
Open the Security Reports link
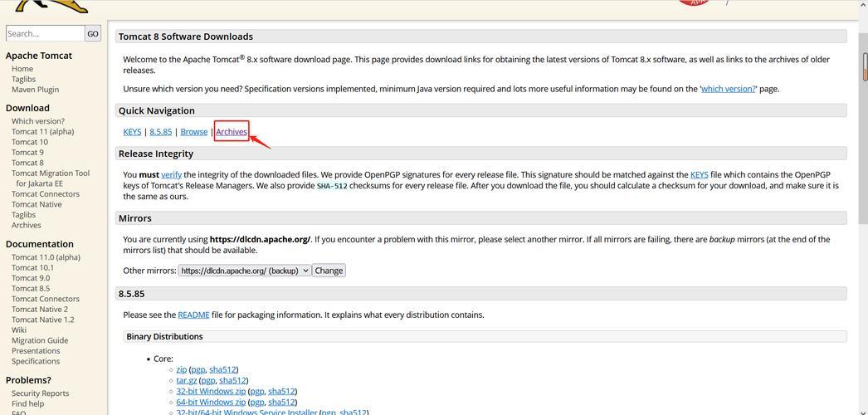pyautogui.click(x=41, y=393)
